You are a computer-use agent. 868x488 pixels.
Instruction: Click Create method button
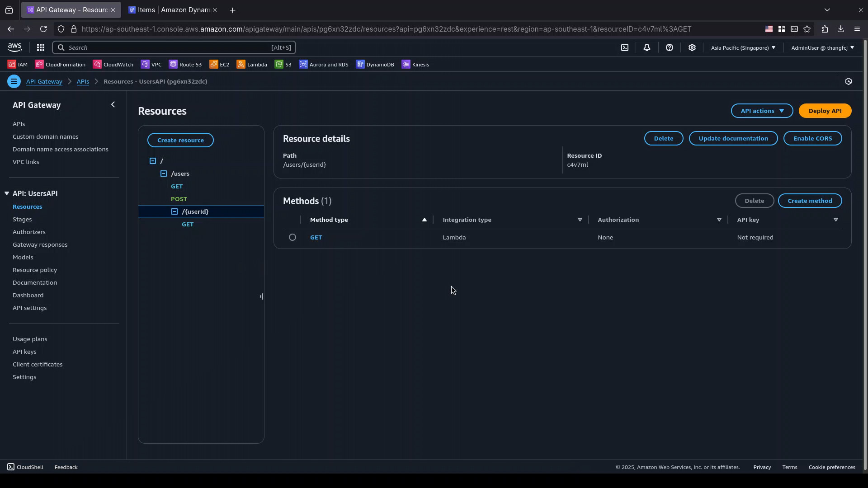pyautogui.click(x=810, y=201)
